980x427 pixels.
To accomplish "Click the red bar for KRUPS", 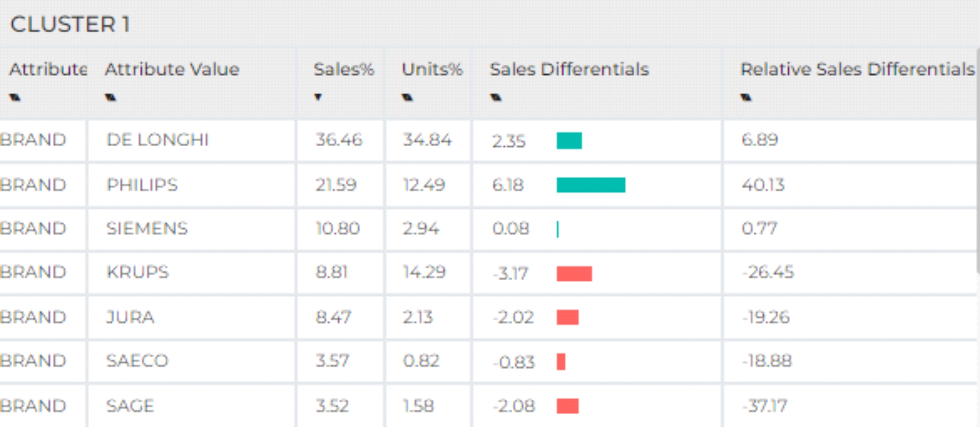I will click(x=574, y=274).
